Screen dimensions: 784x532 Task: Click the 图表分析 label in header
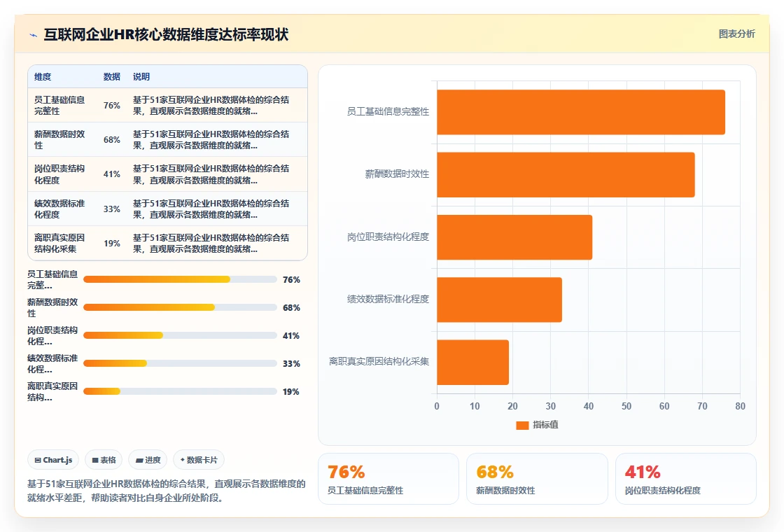736,34
